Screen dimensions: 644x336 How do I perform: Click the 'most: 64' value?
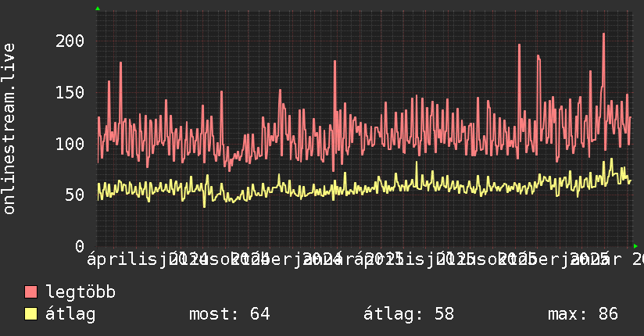(x=230, y=314)
